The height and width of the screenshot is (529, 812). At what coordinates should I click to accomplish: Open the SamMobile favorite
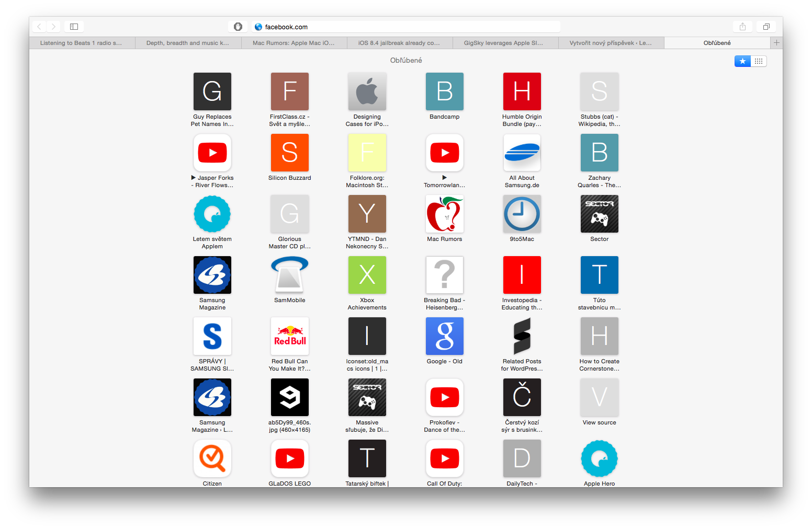pyautogui.click(x=290, y=275)
